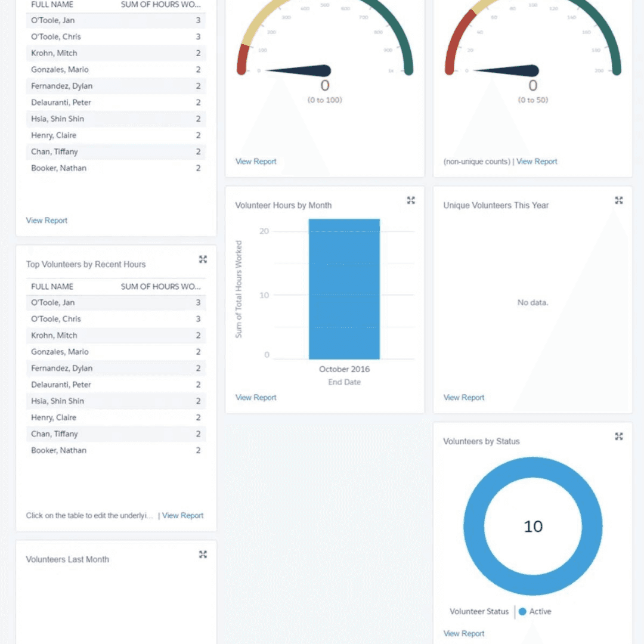Screen dimensions: 644x644
Task: Click O'Toole, Jan in the upper volunteers table
Action: pos(53,20)
